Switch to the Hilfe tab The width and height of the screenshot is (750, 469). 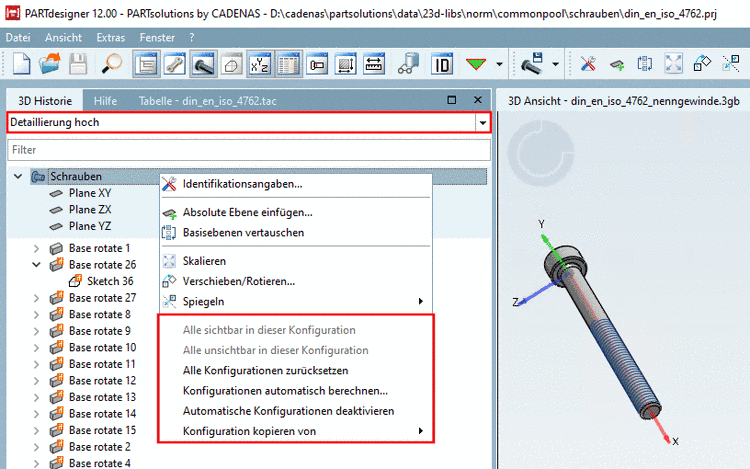[105, 101]
